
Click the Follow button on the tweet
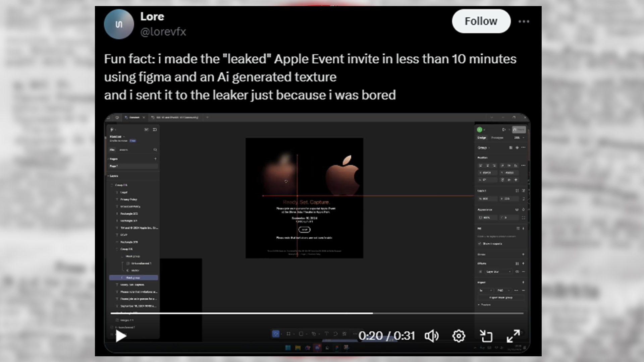[x=481, y=21]
